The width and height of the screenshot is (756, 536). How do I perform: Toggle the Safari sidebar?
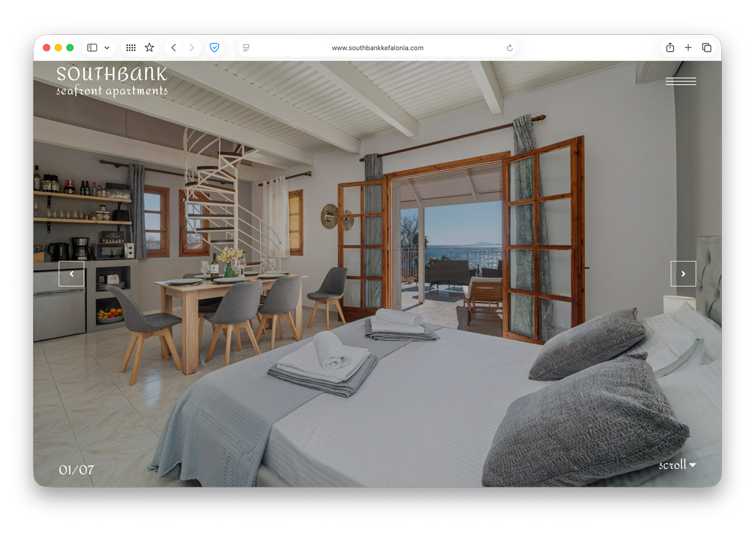[x=92, y=48]
